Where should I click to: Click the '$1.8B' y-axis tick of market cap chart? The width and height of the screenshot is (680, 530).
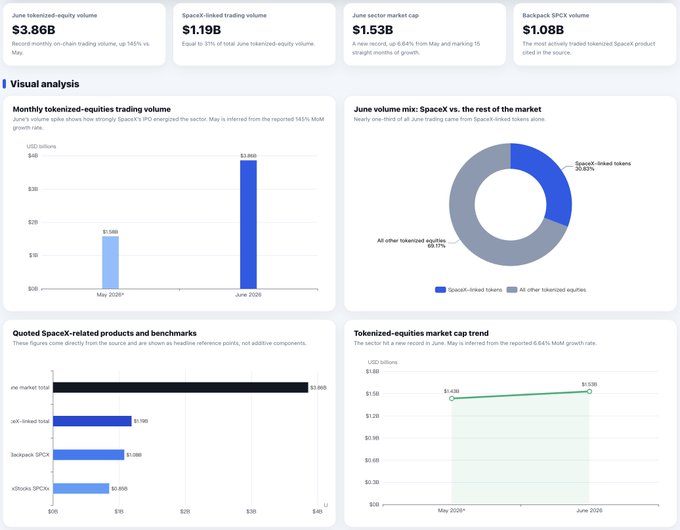372,371
